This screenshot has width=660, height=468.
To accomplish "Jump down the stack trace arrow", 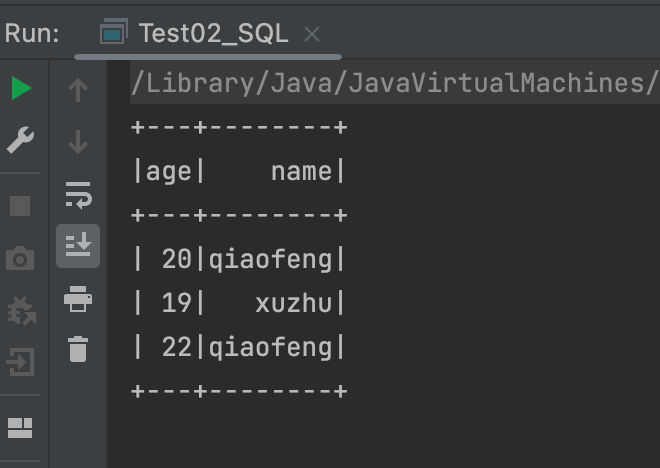I will pos(78,142).
